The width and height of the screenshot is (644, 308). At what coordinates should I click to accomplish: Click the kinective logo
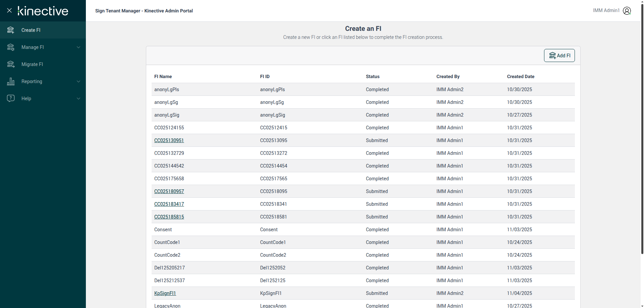click(43, 11)
